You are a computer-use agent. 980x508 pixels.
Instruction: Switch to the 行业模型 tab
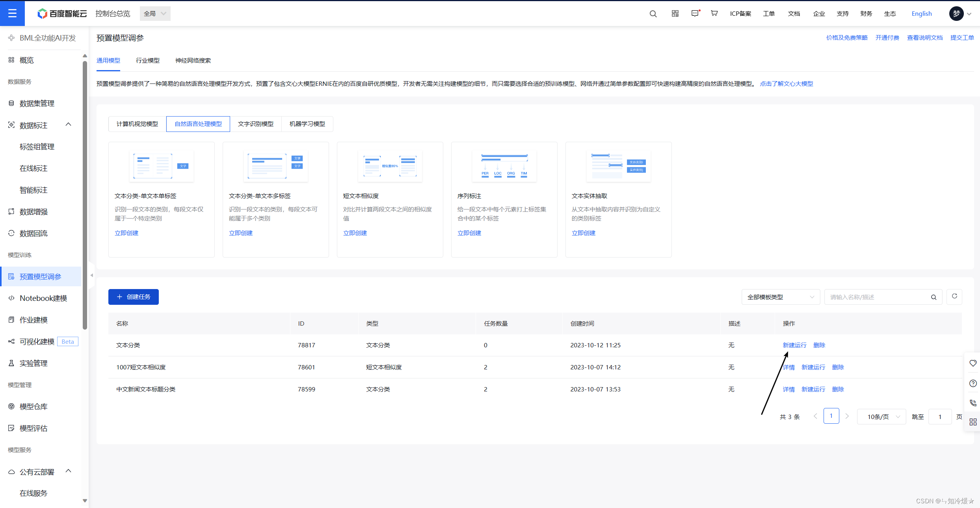point(148,60)
